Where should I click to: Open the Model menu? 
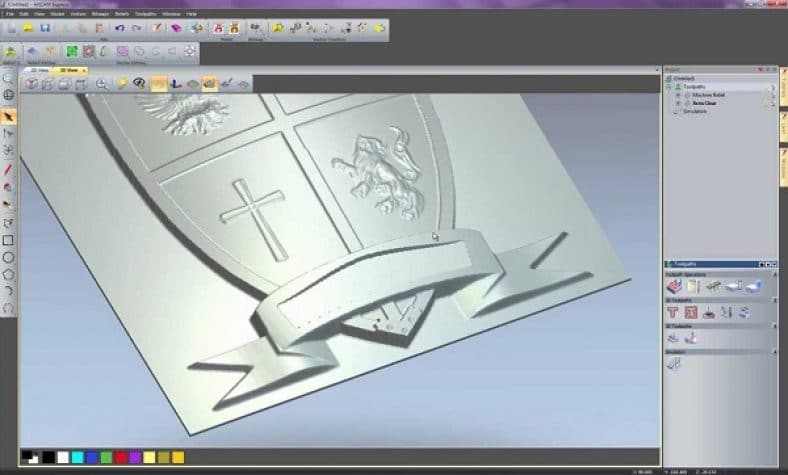pos(57,14)
